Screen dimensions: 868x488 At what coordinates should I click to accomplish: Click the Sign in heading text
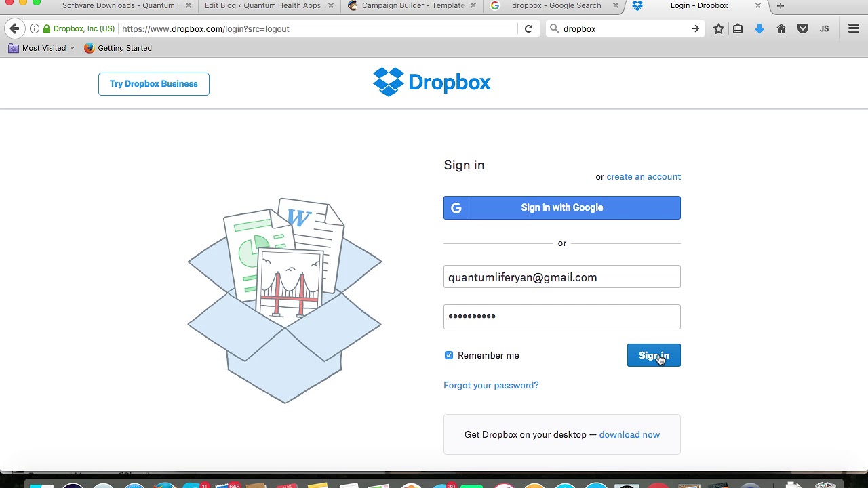[x=464, y=165]
